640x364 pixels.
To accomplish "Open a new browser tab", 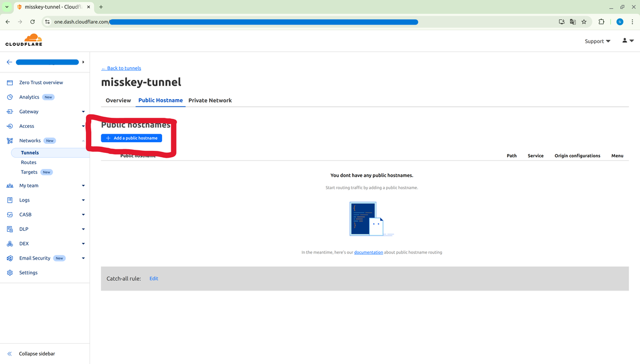I will click(x=101, y=7).
